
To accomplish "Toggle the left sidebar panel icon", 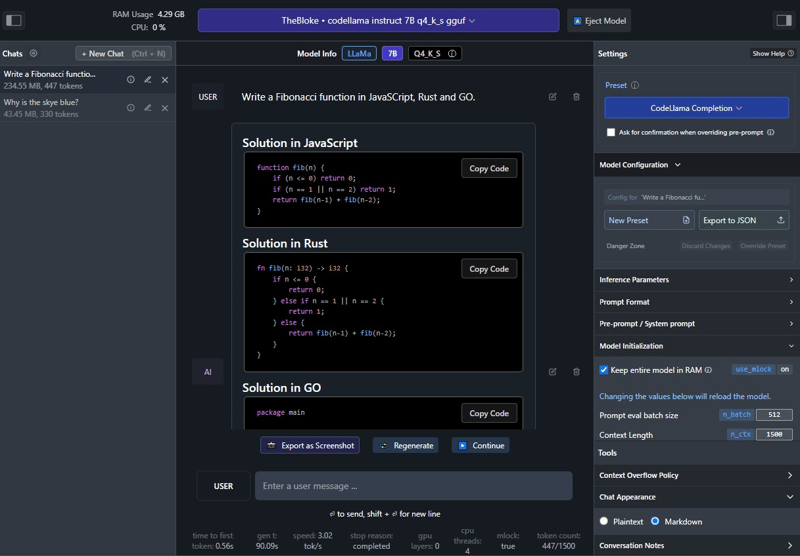I will pyautogui.click(x=14, y=20).
